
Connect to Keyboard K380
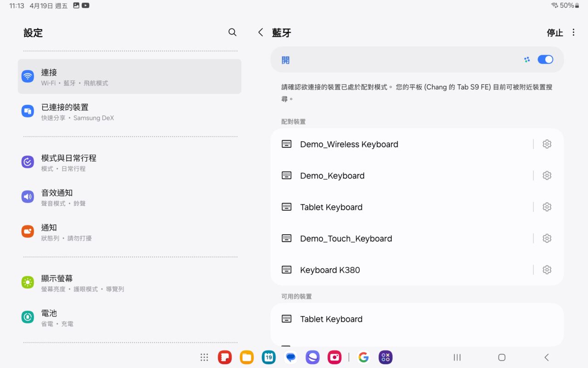click(402, 270)
